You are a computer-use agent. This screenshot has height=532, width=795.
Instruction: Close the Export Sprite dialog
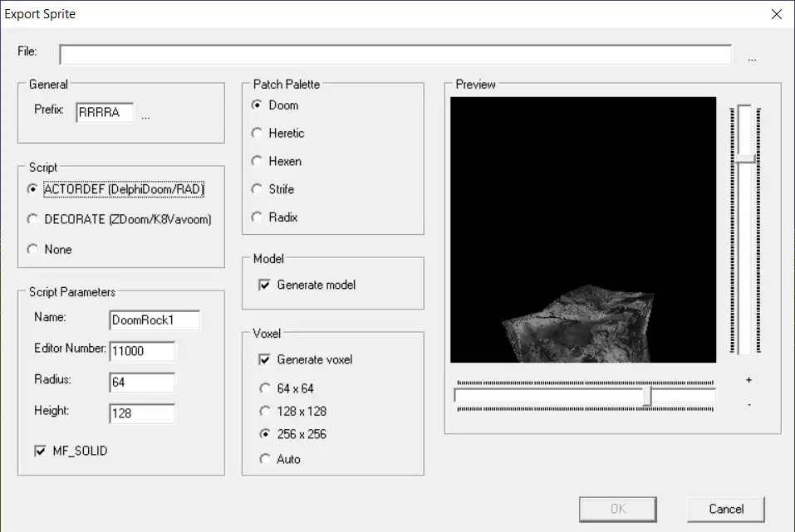point(776,14)
